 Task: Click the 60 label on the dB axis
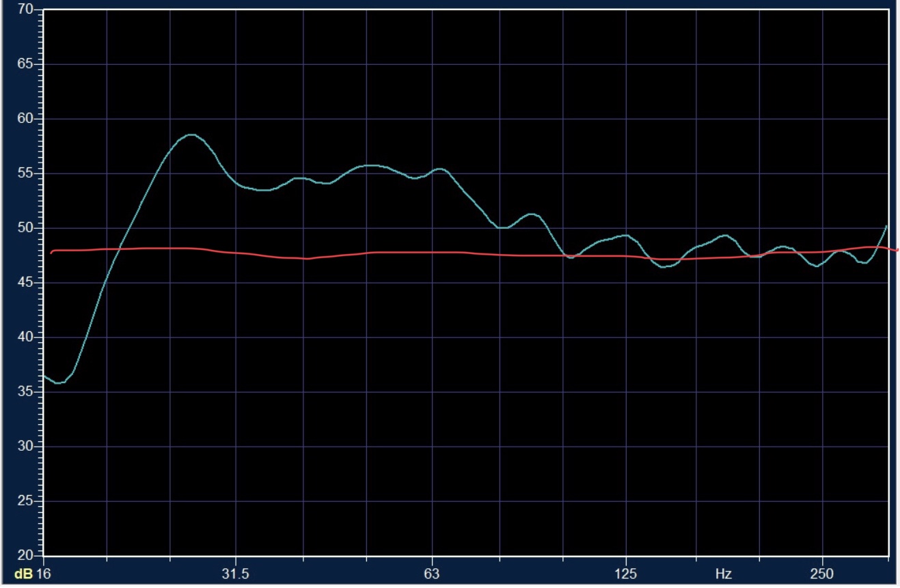pyautogui.click(x=26, y=119)
